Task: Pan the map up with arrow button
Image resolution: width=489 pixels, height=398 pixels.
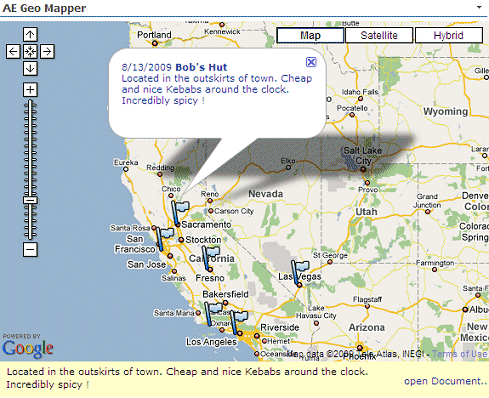Action: pyautogui.click(x=30, y=34)
